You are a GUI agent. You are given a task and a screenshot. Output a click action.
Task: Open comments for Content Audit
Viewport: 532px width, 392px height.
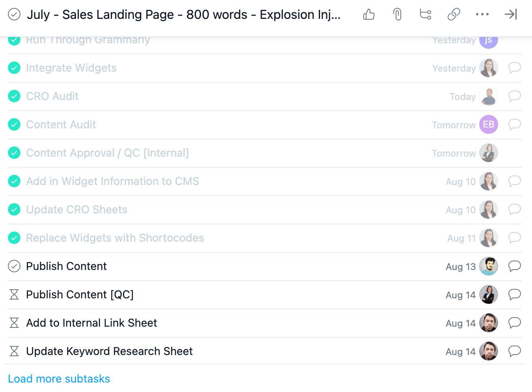[x=515, y=125]
